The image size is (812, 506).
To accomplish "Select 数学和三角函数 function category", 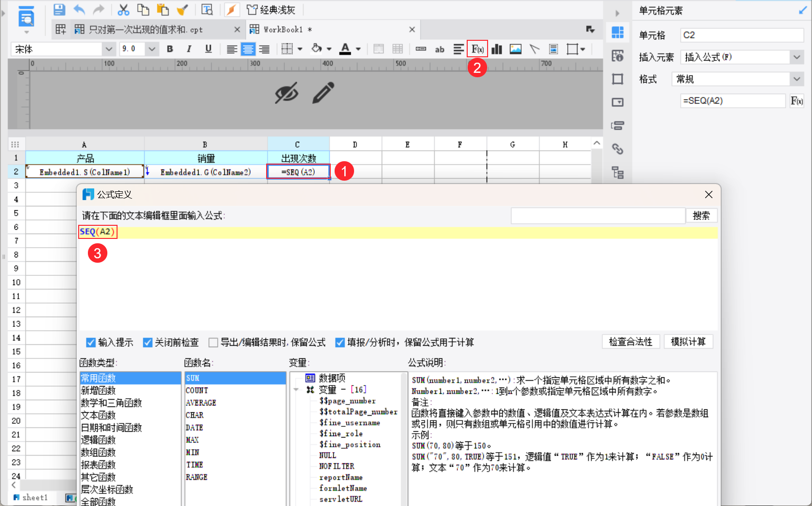I will point(130,403).
